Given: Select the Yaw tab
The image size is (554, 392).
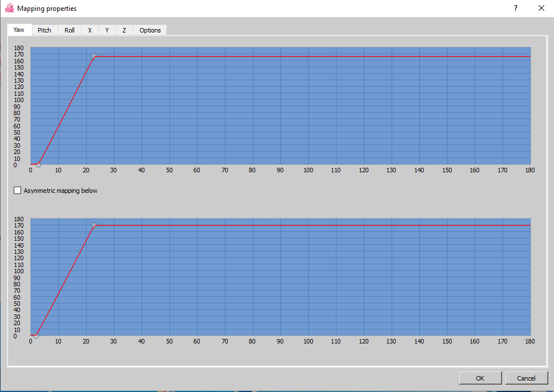Looking at the screenshot, I should pos(19,30).
